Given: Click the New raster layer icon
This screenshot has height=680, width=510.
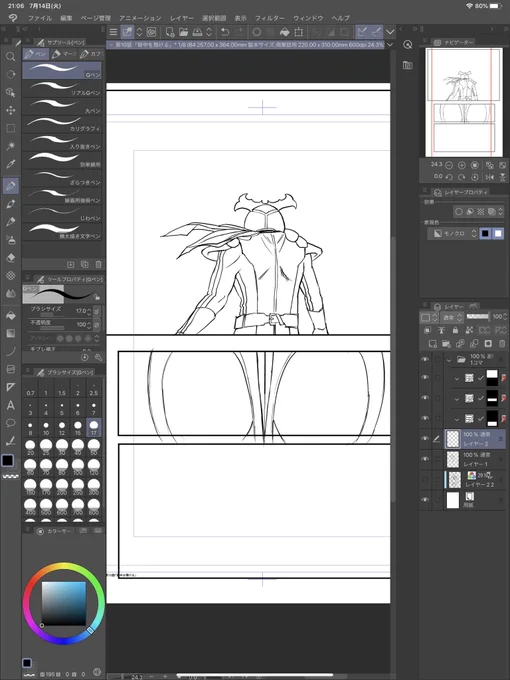Looking at the screenshot, I should tap(432, 343).
